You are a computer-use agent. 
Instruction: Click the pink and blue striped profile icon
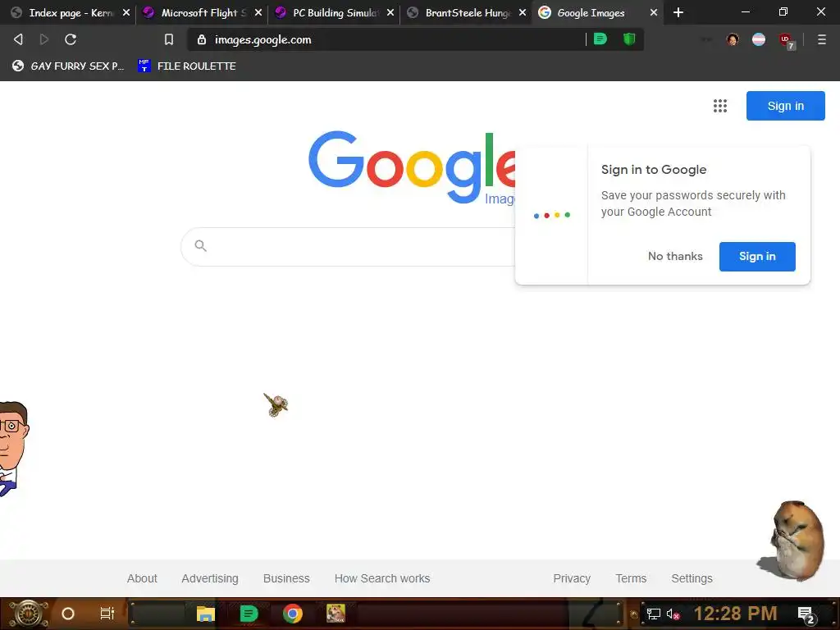click(x=759, y=39)
